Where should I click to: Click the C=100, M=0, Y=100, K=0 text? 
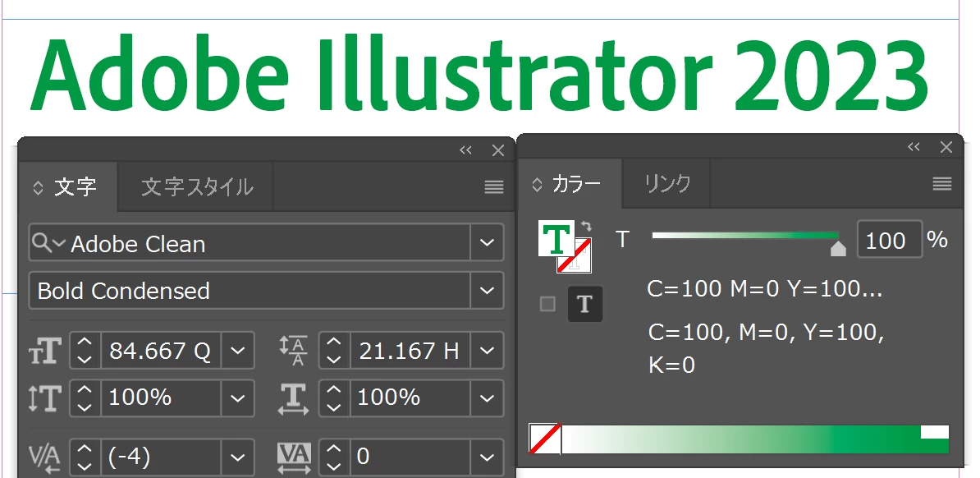pos(766,348)
